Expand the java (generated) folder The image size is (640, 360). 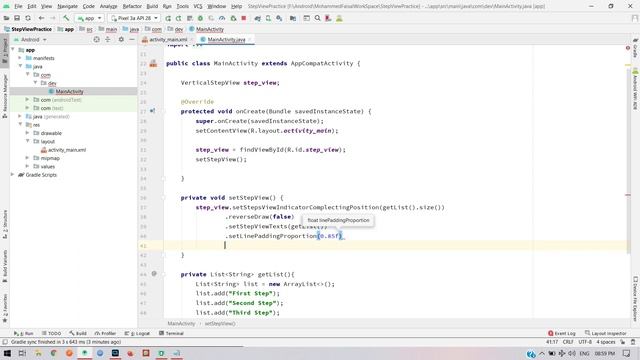point(20,116)
